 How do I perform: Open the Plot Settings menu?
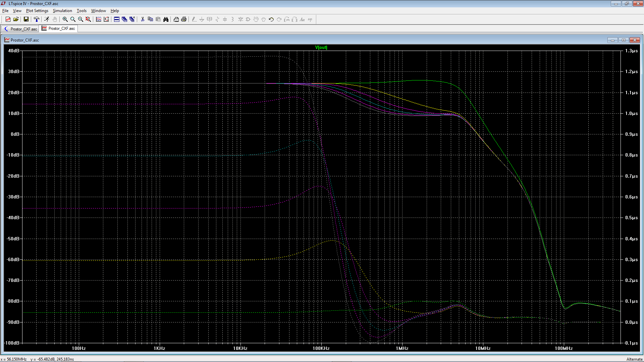37,11
